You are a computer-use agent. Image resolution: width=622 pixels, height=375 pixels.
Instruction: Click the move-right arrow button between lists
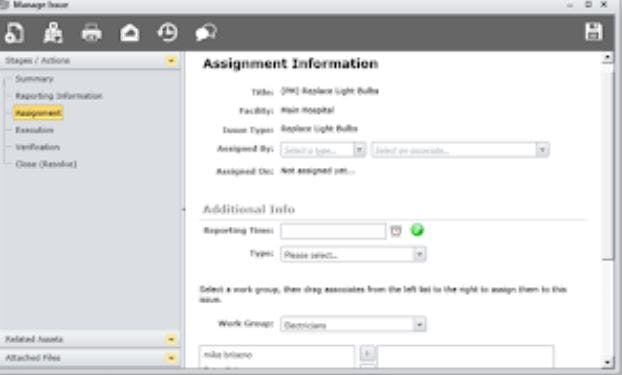pyautogui.click(x=367, y=353)
